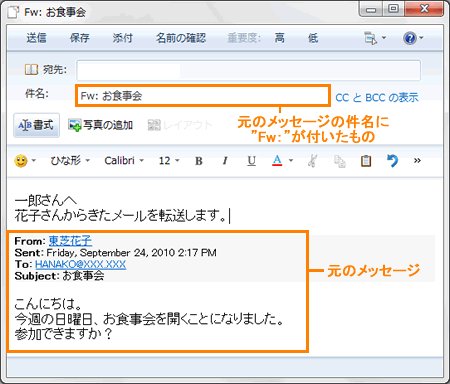
Task: Click the paste clipboard icon
Action: 366,161
